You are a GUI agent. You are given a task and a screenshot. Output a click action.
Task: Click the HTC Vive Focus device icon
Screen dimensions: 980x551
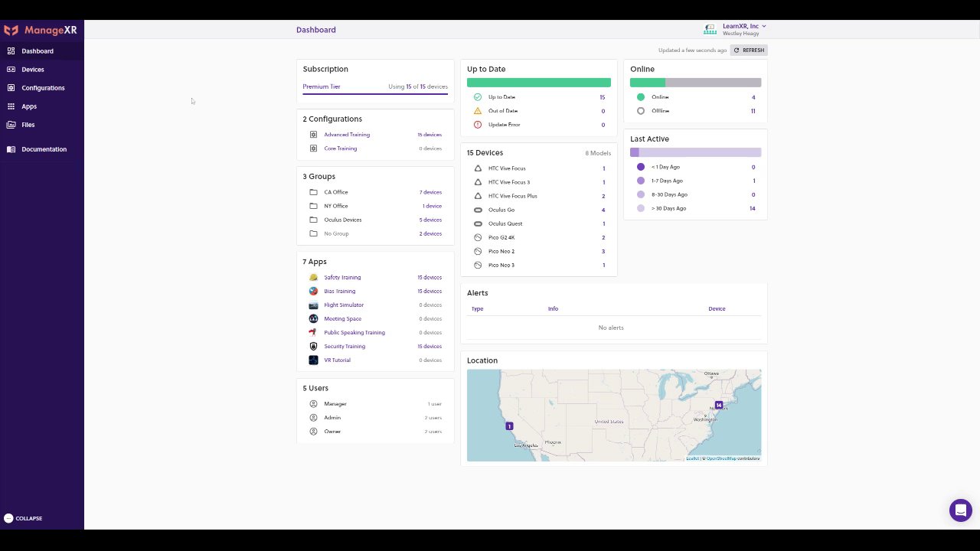(x=478, y=168)
